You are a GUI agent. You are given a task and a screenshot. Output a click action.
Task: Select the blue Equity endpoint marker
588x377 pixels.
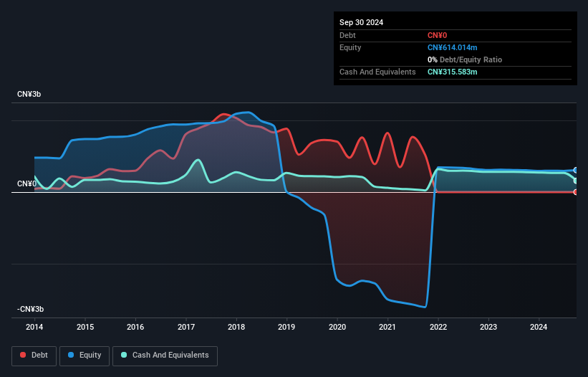[x=576, y=171]
